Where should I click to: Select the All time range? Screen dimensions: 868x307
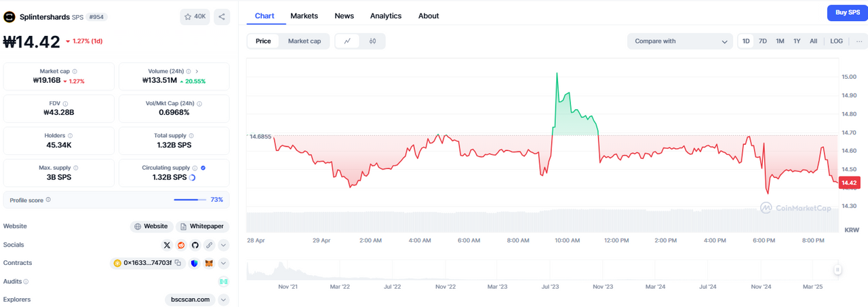(x=813, y=41)
